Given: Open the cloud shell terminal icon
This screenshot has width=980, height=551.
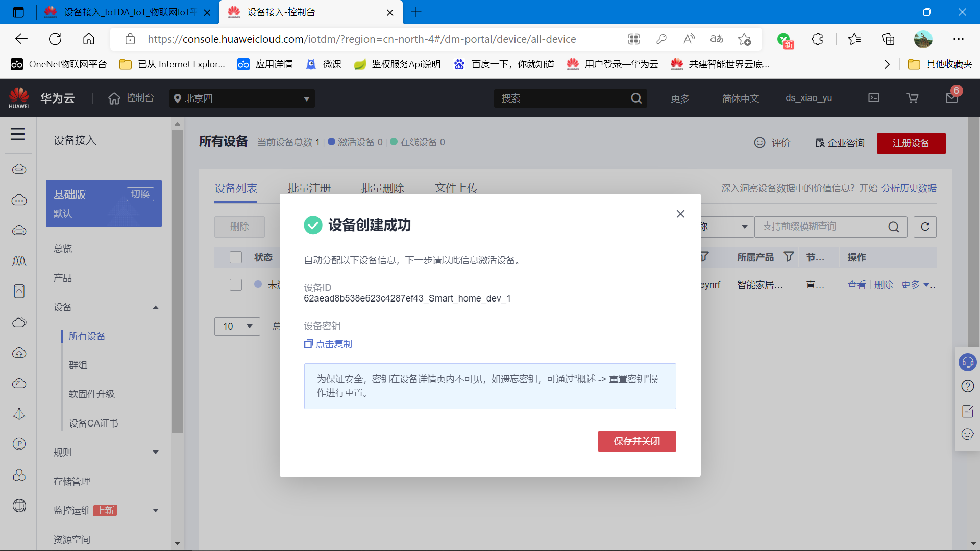Looking at the screenshot, I should click(x=874, y=98).
